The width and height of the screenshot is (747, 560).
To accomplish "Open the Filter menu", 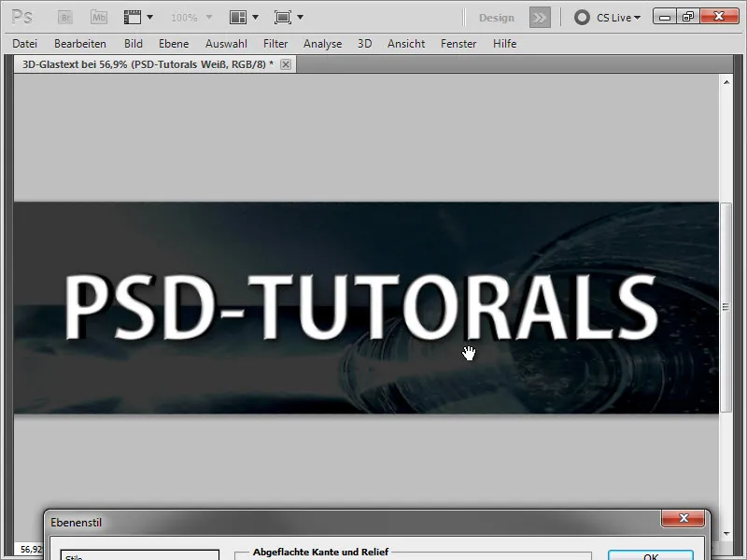I will (275, 44).
